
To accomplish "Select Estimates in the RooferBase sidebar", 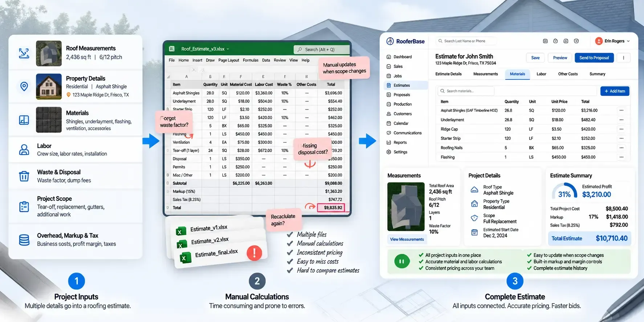I will [x=406, y=85].
